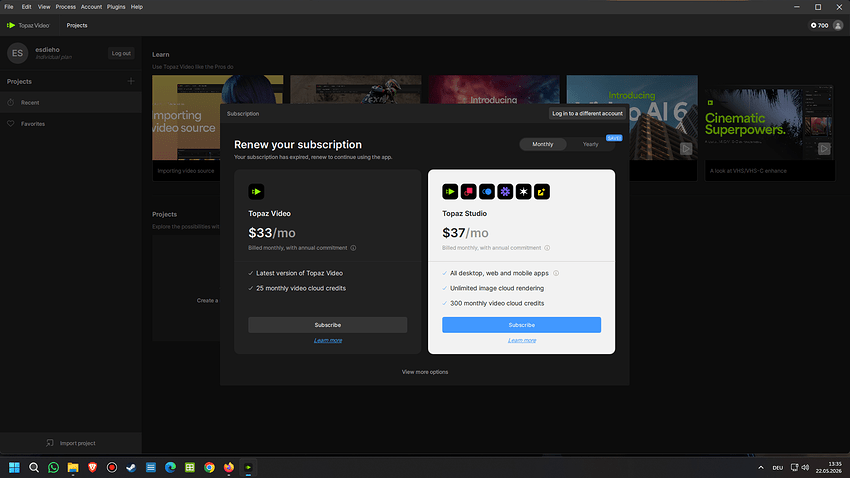This screenshot has width=850, height=478.
Task: Open the user profile avatar in top right
Action: click(838, 25)
